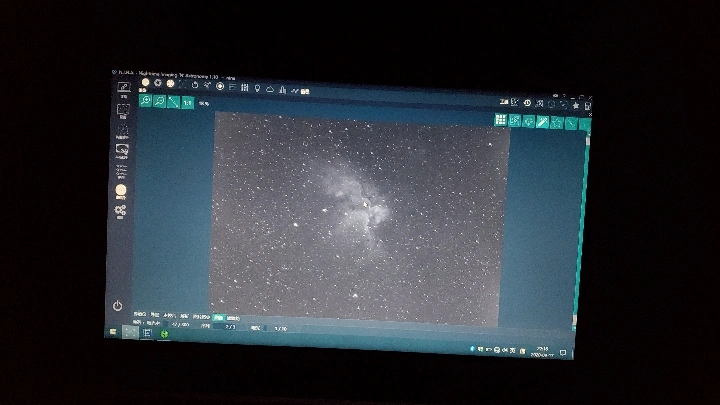Screen dimensions: 720x405
Task: Click the fit-to-screen diagonal arrow button
Action: point(173,102)
